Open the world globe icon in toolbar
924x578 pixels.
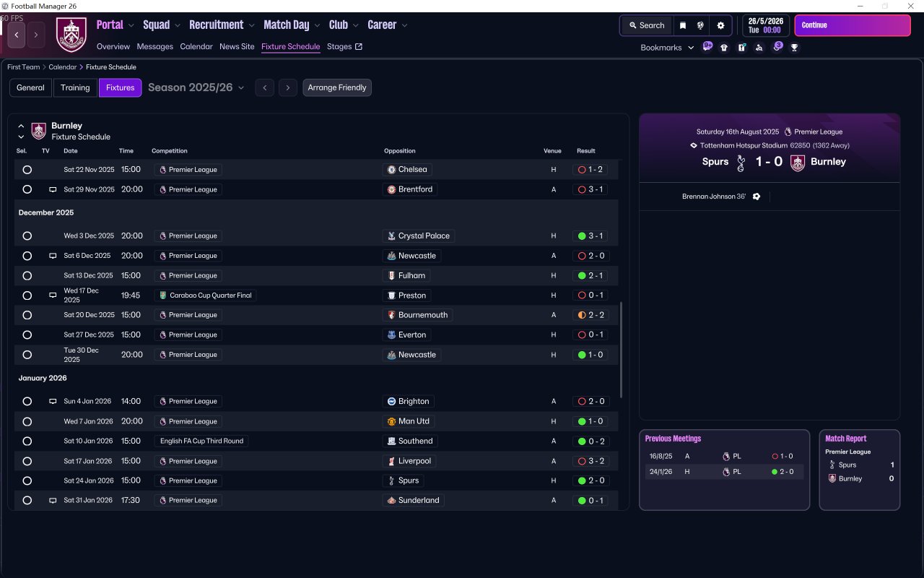(700, 25)
